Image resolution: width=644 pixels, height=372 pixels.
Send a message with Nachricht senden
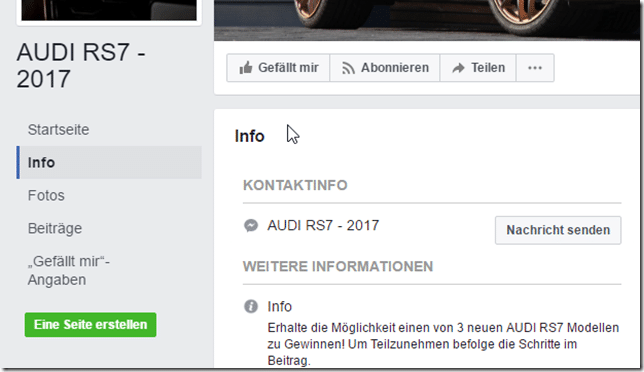558,230
